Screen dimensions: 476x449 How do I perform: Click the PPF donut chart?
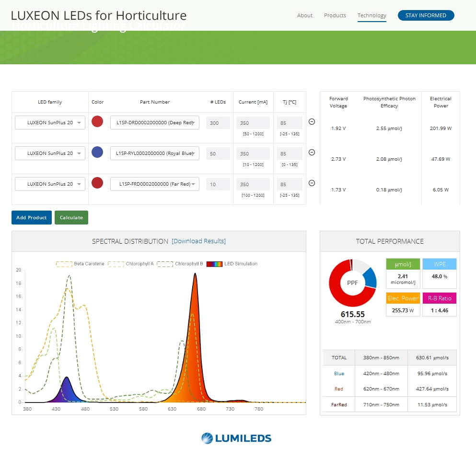[352, 283]
